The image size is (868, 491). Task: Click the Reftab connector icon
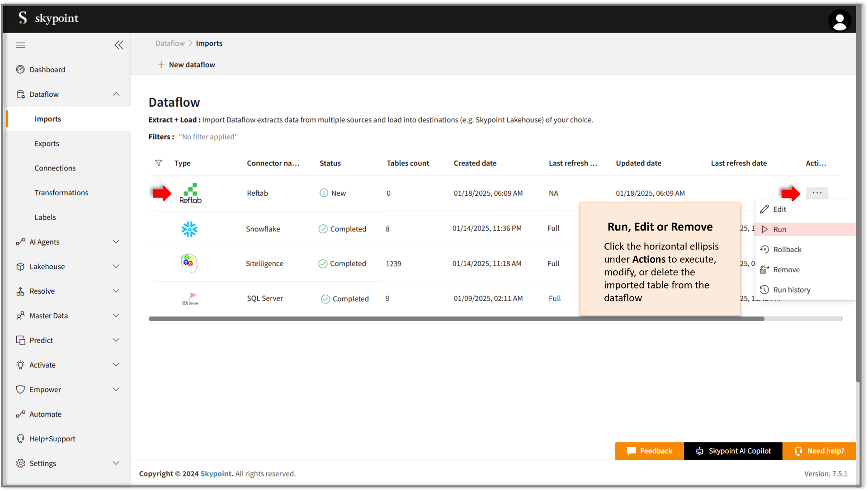click(x=191, y=193)
